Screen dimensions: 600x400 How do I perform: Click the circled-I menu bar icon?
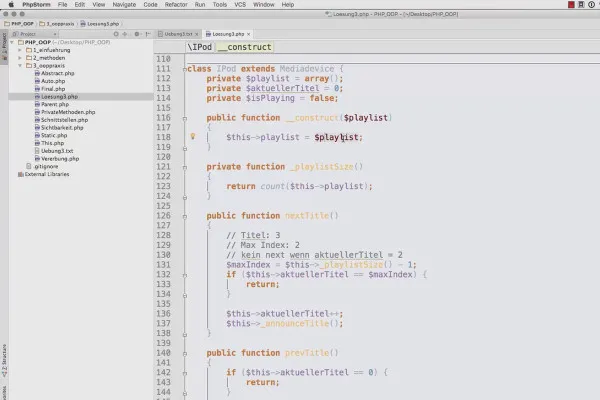tap(592, 5)
